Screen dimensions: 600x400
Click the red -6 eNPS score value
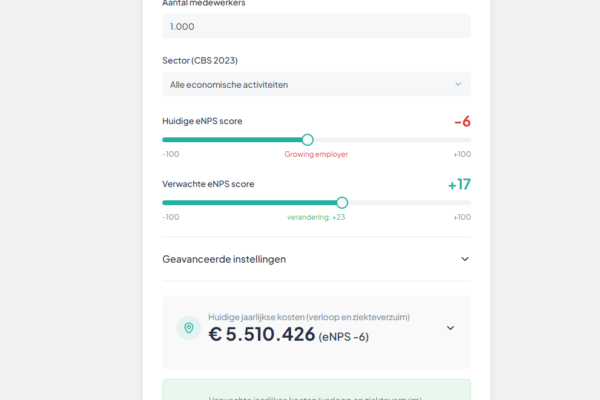(x=461, y=121)
